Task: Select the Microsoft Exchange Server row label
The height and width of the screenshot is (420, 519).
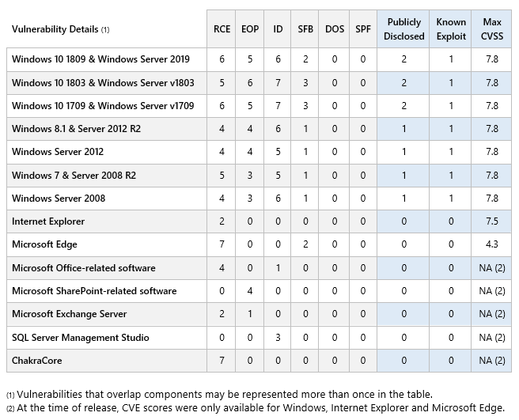Action: click(69, 314)
